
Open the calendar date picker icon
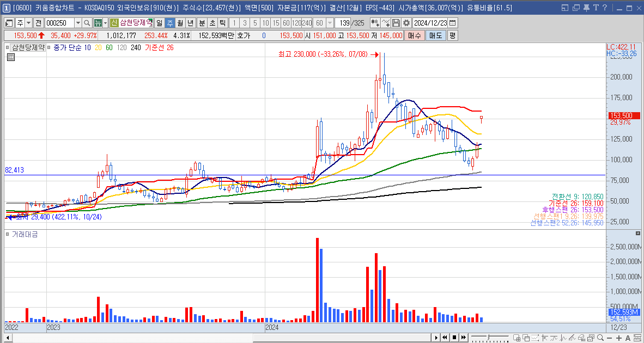pos(452,23)
